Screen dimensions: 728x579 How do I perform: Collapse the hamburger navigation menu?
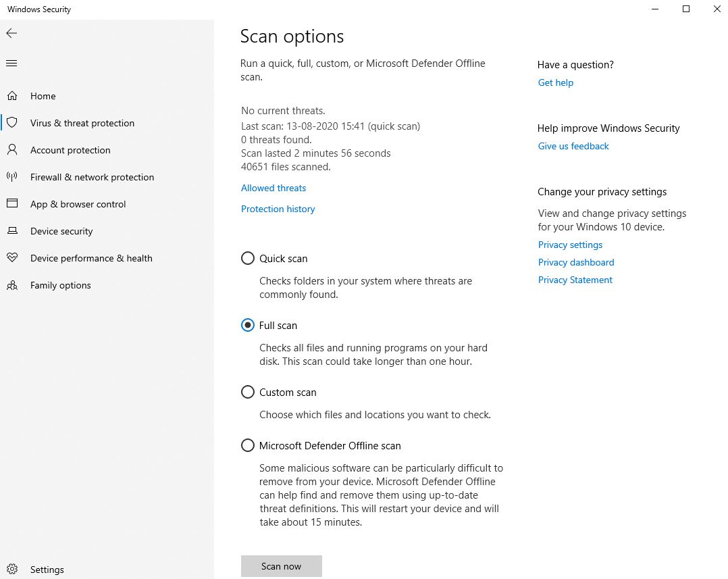(11, 64)
